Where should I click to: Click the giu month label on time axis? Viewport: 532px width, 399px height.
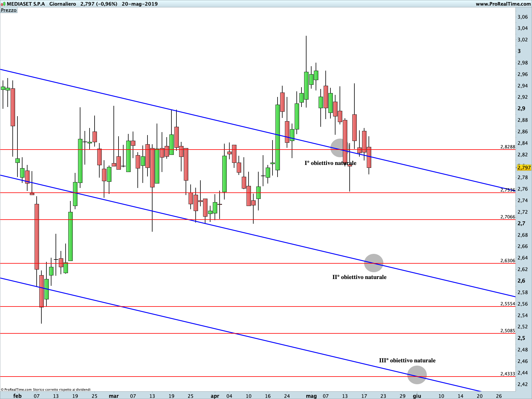click(x=417, y=396)
